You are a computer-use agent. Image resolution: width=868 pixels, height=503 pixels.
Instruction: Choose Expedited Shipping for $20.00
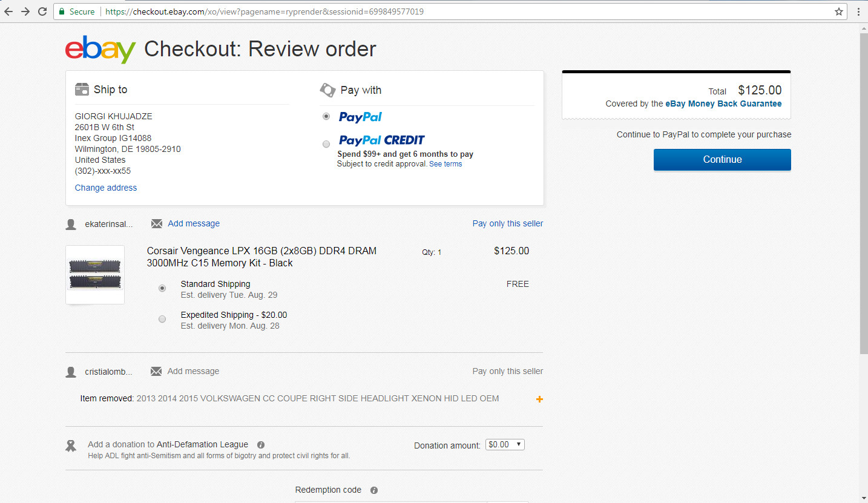pyautogui.click(x=162, y=319)
